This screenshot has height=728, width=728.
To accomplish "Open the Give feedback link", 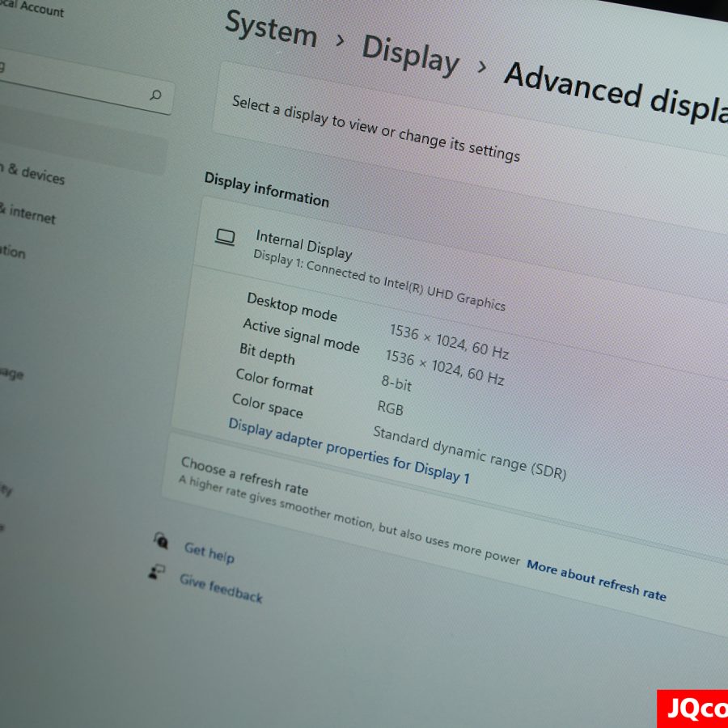I will coord(221,588).
